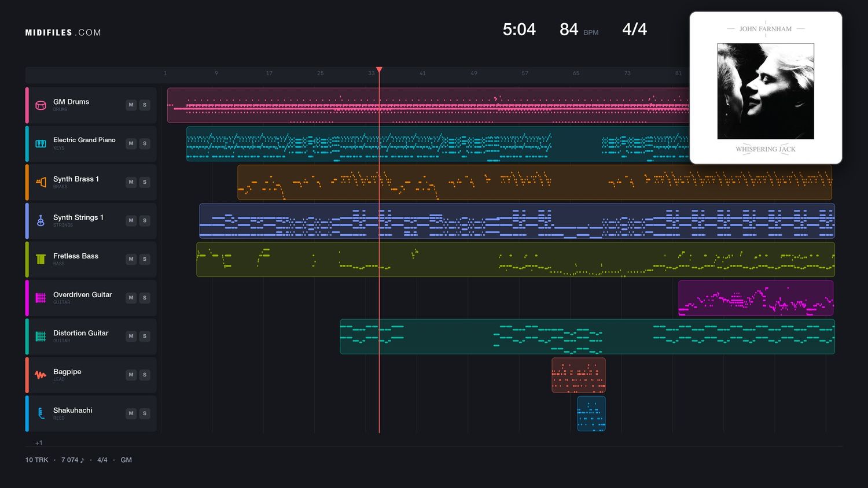868x488 pixels.
Task: Click the Synth Strings 1 violin icon
Action: pos(41,221)
